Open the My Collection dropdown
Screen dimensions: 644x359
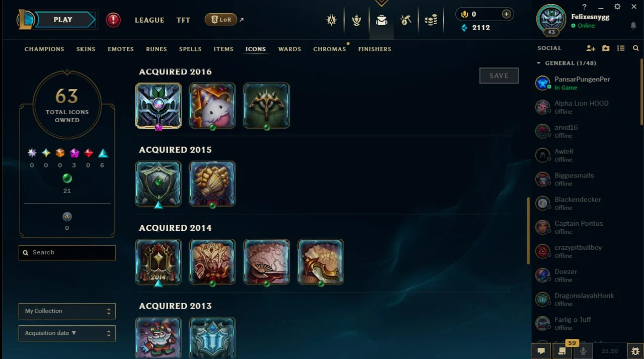(x=67, y=311)
